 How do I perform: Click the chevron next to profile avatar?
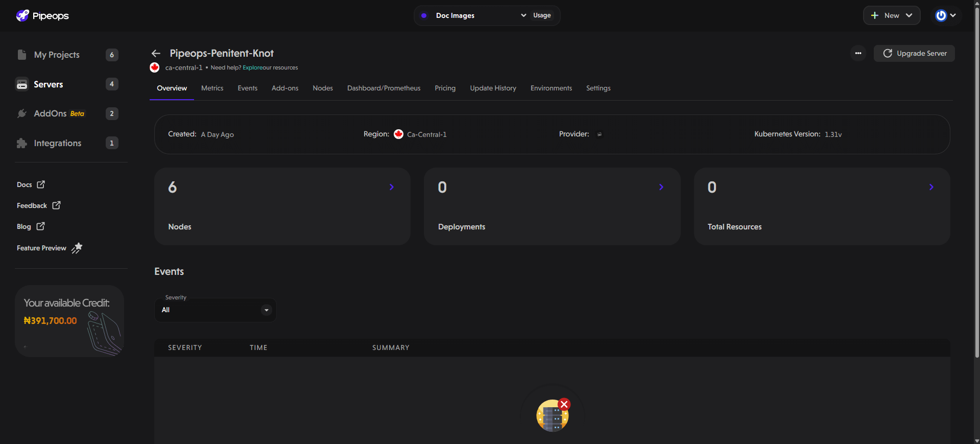click(x=953, y=15)
